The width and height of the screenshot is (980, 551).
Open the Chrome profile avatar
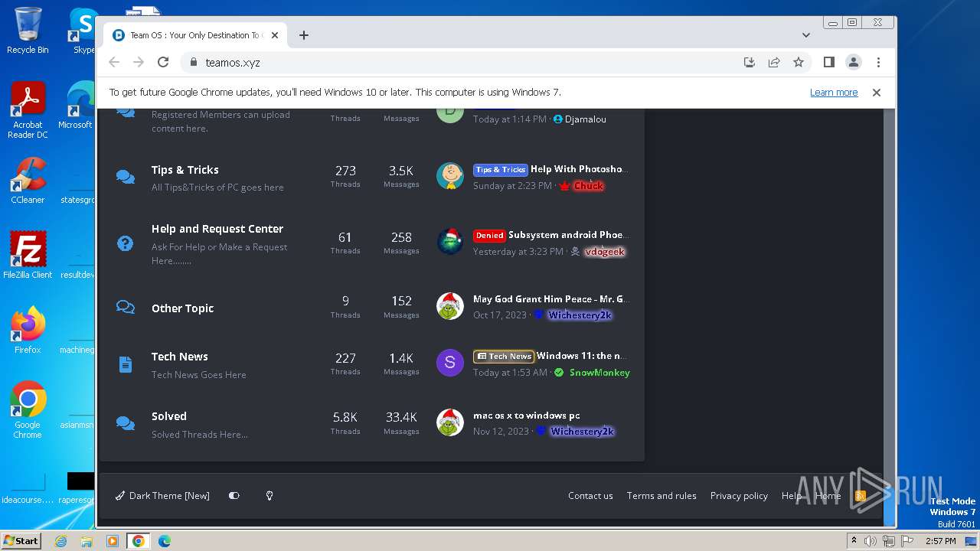click(854, 63)
